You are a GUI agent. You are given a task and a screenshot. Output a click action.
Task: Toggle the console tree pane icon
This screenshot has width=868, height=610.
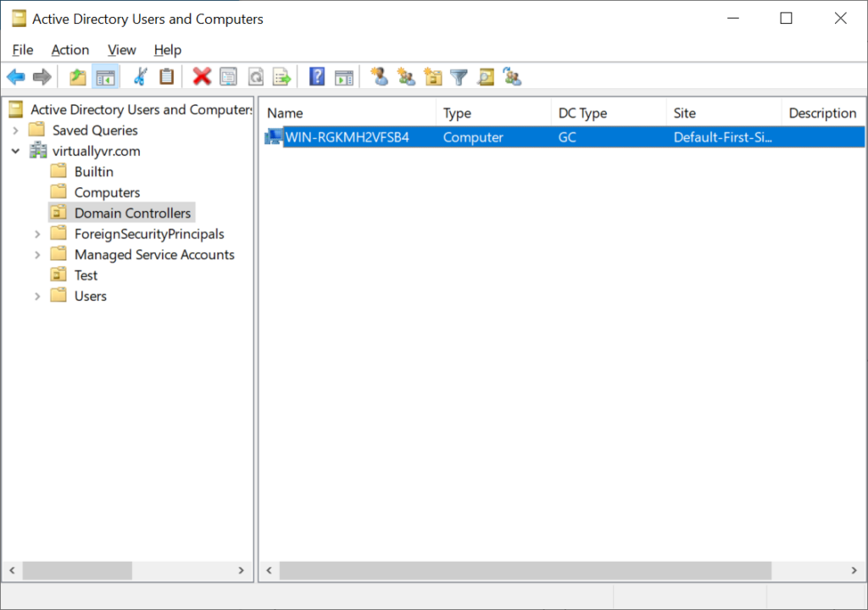(x=105, y=77)
